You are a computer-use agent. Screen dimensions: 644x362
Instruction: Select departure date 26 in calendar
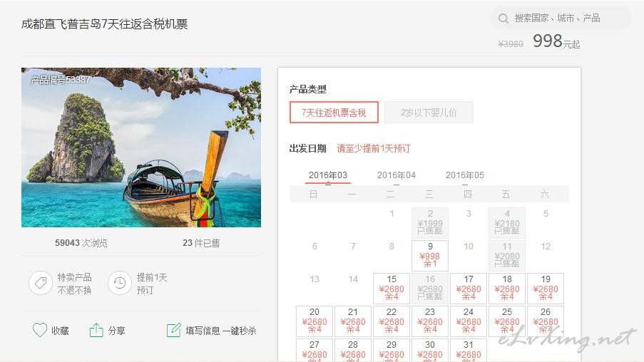point(546,321)
